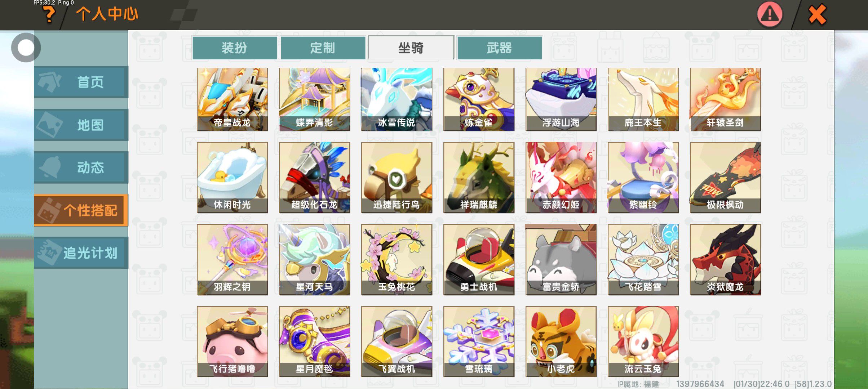Open the 地图 sidebar section
This screenshot has width=868, height=389.
pos(81,125)
